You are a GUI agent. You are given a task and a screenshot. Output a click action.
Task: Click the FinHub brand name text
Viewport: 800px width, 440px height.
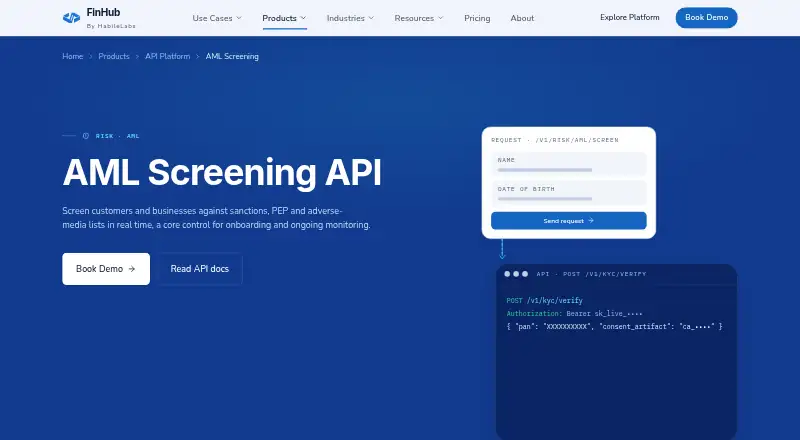tap(103, 12)
